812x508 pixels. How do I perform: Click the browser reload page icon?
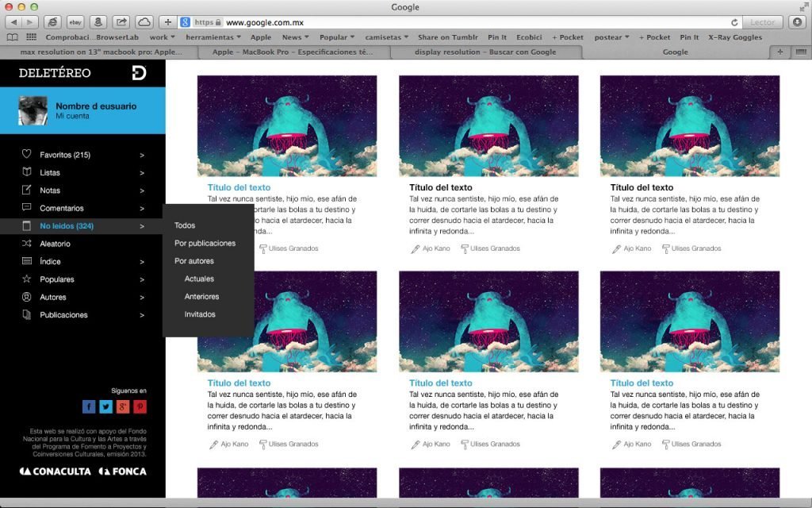pos(734,22)
